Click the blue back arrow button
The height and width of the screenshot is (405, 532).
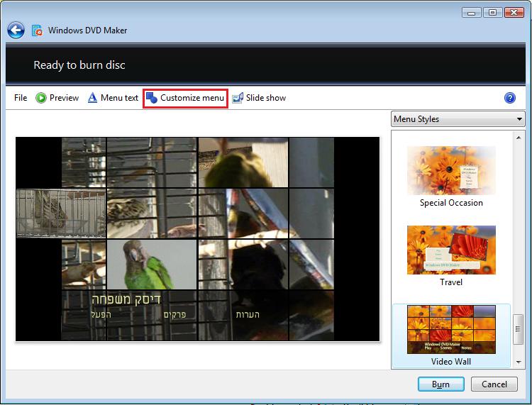16,30
